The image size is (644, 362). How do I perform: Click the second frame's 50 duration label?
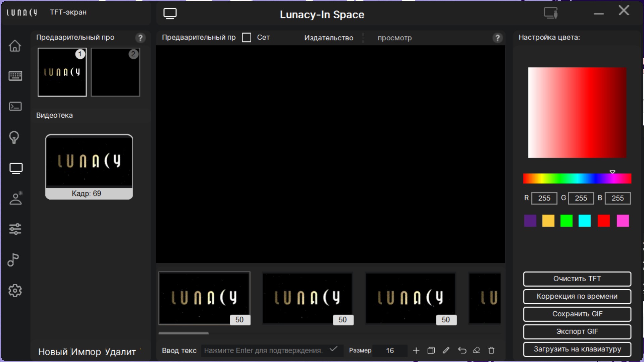[x=342, y=320]
